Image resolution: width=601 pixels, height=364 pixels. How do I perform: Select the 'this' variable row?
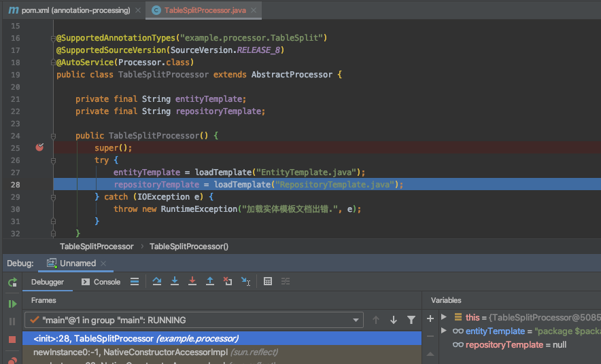pyautogui.click(x=519, y=317)
